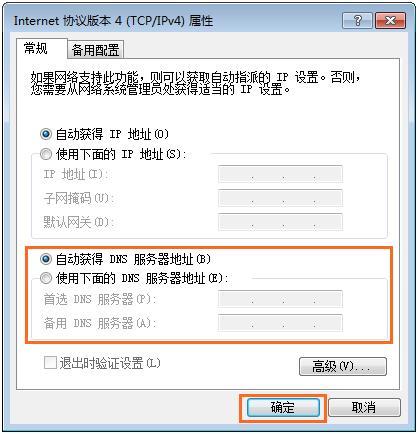Select 自动获得 IP 地址 radio button

(x=46, y=134)
